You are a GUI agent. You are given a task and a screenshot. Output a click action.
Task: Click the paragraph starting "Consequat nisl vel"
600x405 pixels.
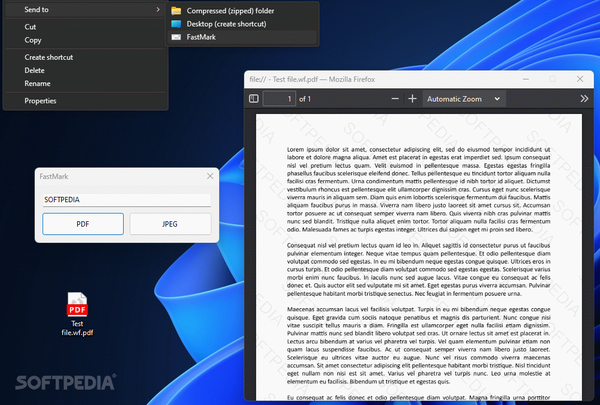point(419,269)
